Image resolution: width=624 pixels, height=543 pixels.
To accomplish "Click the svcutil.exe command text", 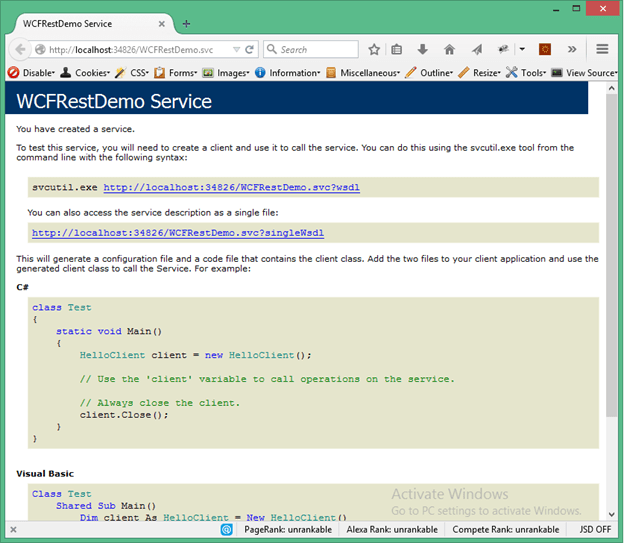I will click(64, 188).
